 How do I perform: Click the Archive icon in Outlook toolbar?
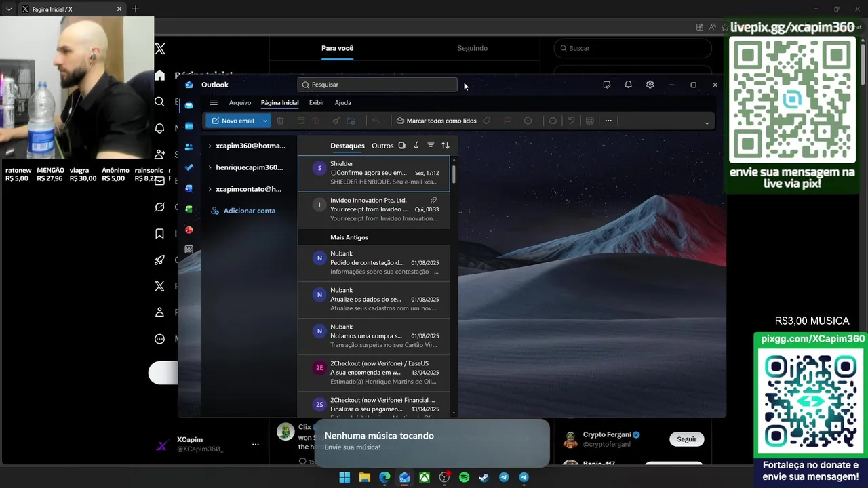[301, 121]
